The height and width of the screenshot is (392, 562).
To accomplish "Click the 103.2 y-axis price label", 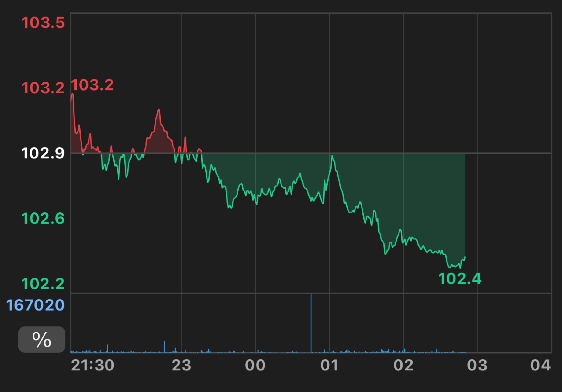I will point(43,88).
